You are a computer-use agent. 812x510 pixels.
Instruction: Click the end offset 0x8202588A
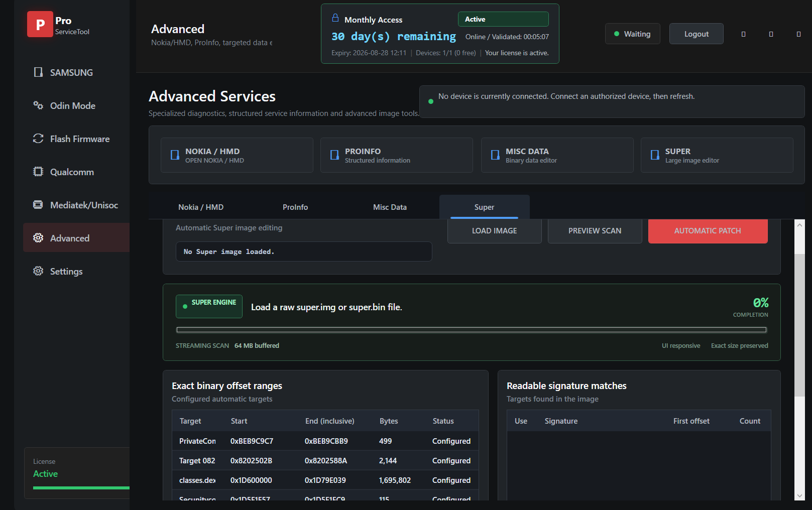326,461
